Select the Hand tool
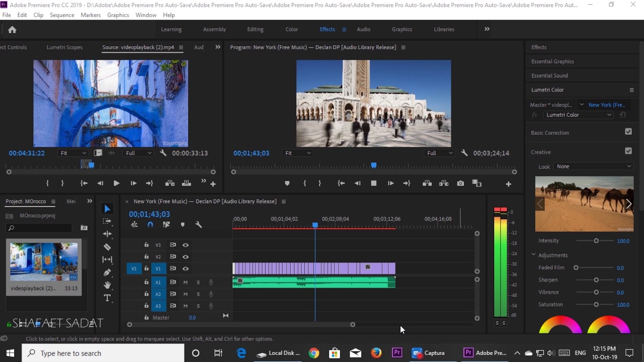The image size is (644, 362). pos(107,285)
